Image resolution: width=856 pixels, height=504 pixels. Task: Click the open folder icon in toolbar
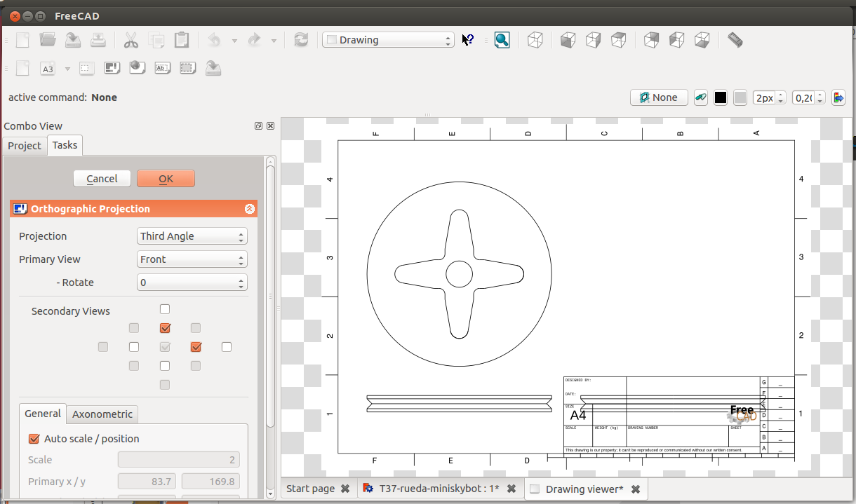tap(48, 40)
